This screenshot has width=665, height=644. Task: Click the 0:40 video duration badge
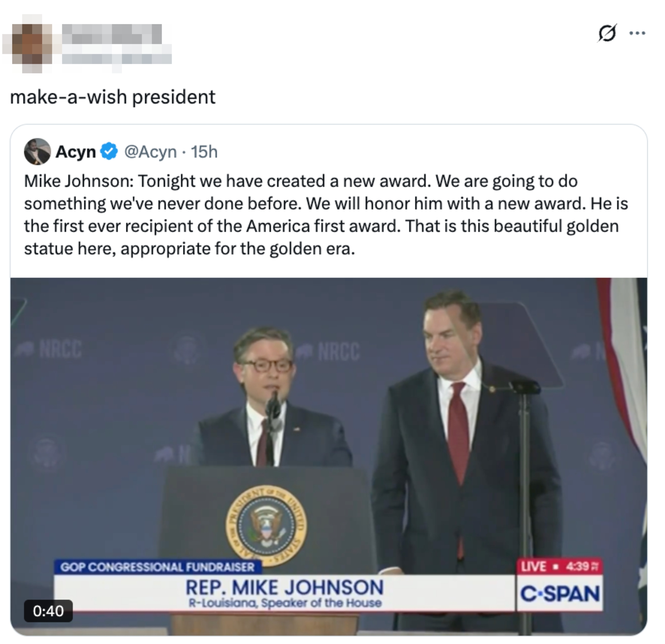click(x=48, y=611)
